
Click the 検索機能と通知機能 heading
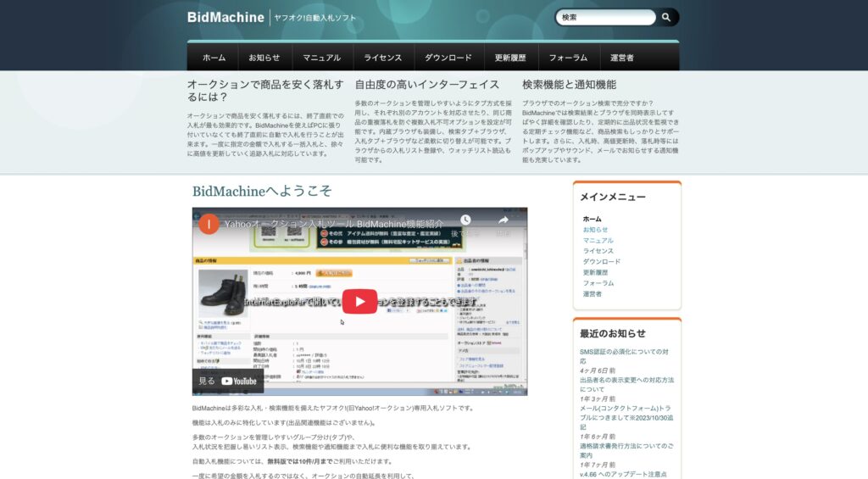(569, 85)
